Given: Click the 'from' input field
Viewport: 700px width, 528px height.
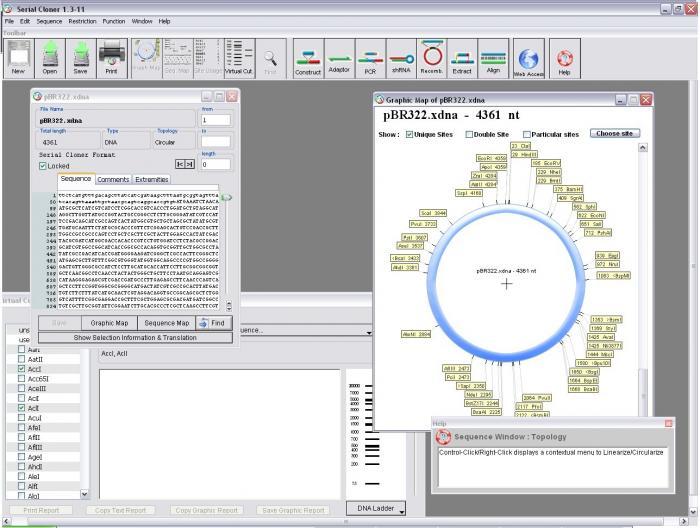Looking at the screenshot, I should 216,120.
